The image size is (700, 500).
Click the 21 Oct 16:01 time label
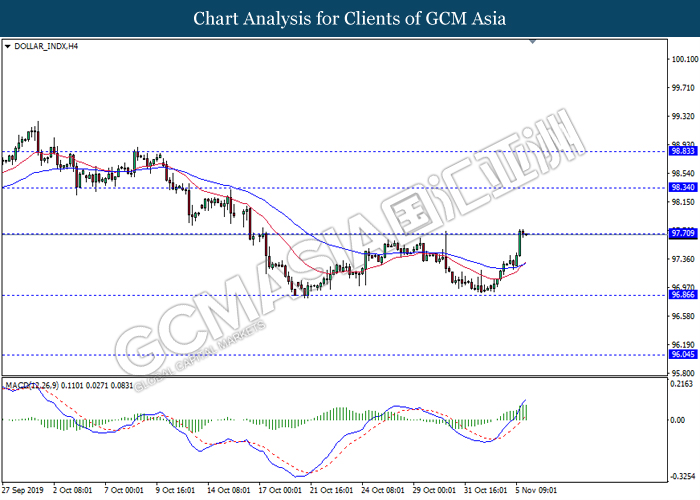click(x=331, y=490)
